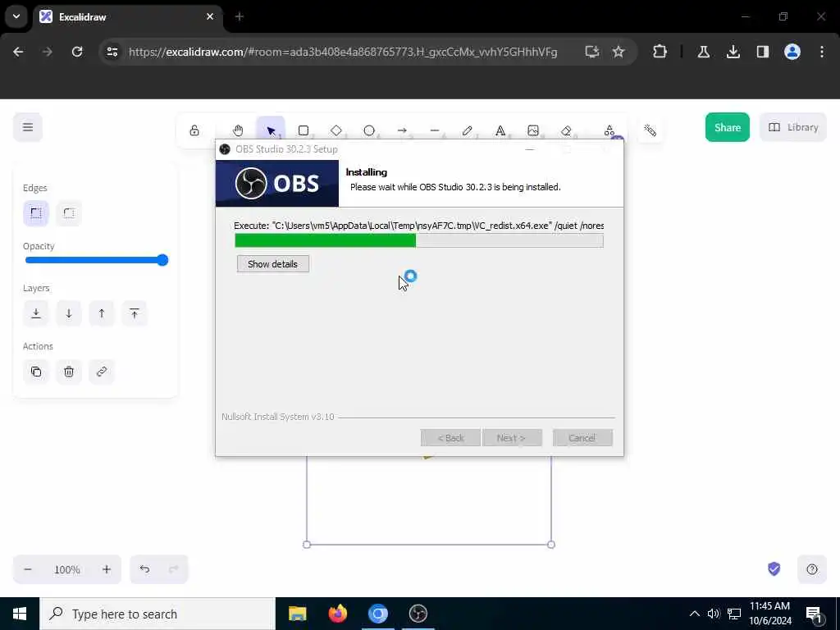Reset zoom via 100% label
Image resolution: width=840 pixels, height=630 pixels.
[x=67, y=569]
